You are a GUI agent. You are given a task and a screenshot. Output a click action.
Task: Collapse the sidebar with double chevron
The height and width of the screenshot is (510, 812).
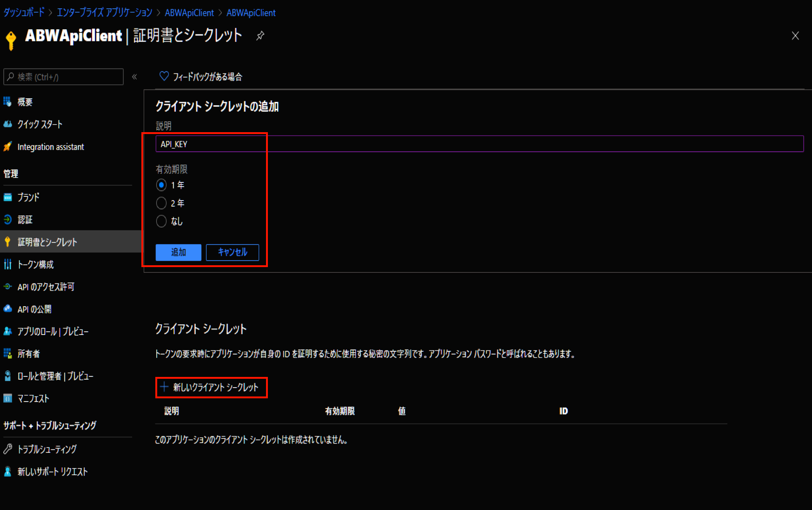(x=134, y=77)
